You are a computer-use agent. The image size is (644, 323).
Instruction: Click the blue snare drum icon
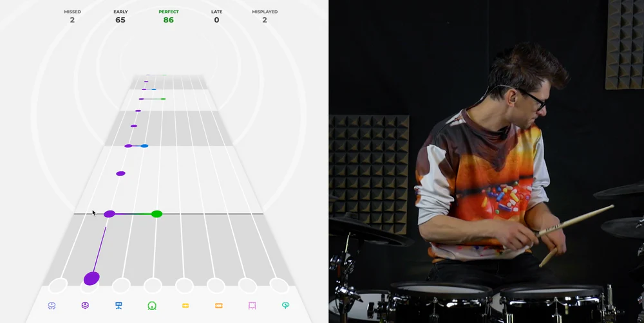[x=118, y=306]
